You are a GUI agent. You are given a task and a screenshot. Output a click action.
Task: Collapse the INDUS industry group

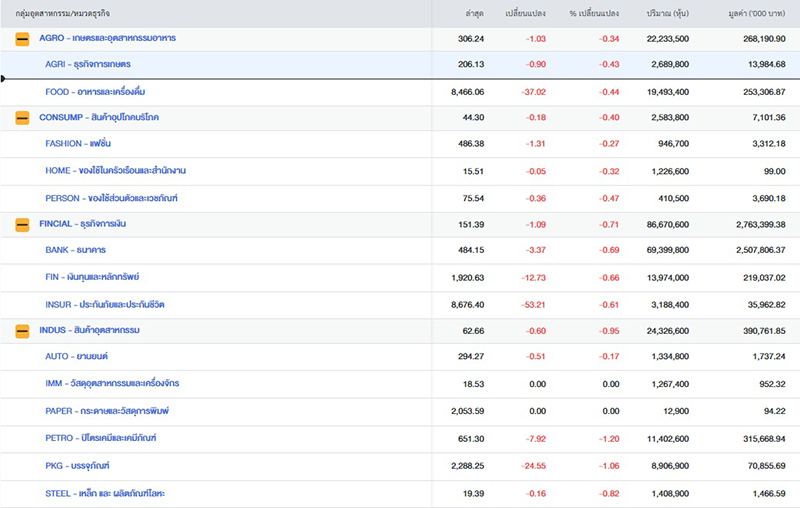click(x=22, y=330)
